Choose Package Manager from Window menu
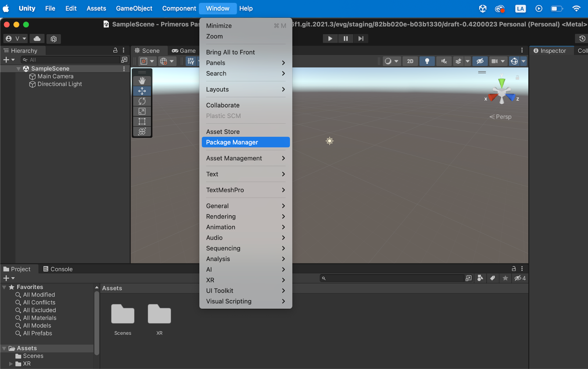 click(x=246, y=142)
